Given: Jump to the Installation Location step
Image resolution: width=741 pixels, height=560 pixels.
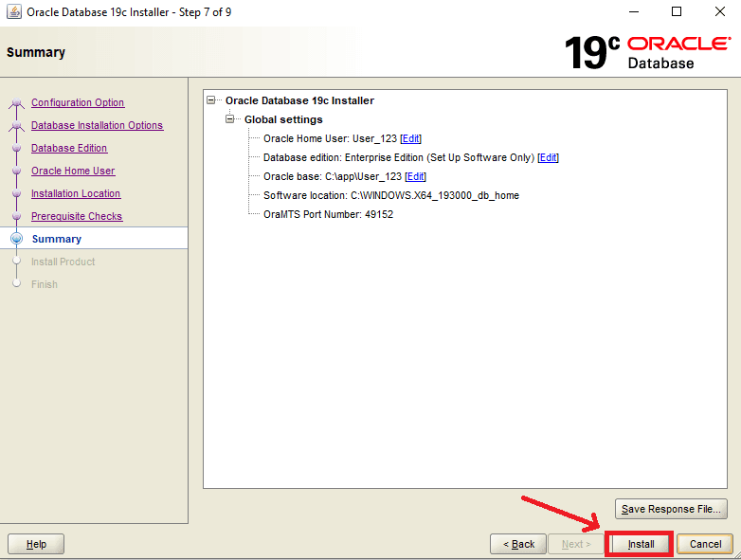Looking at the screenshot, I should tap(76, 193).
